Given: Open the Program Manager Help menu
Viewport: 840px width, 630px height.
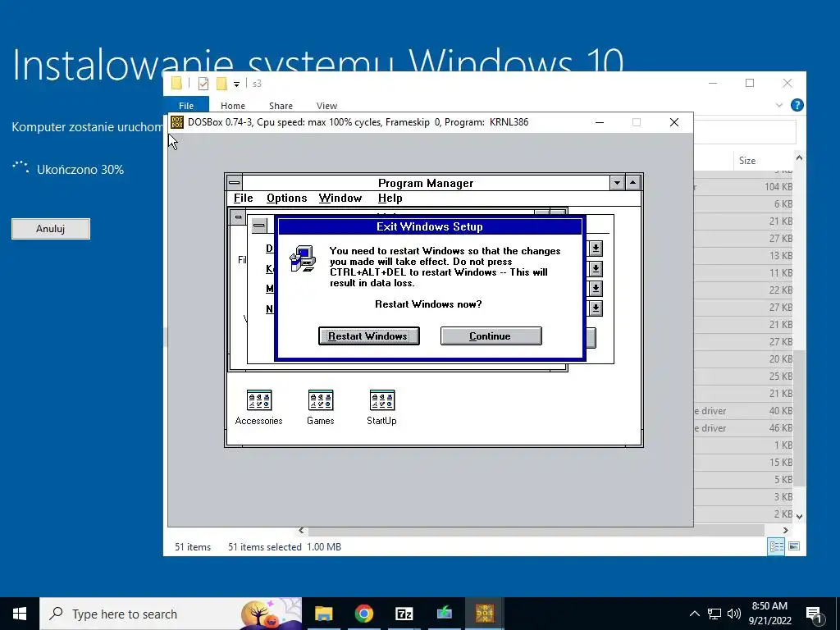Looking at the screenshot, I should click(x=390, y=199).
